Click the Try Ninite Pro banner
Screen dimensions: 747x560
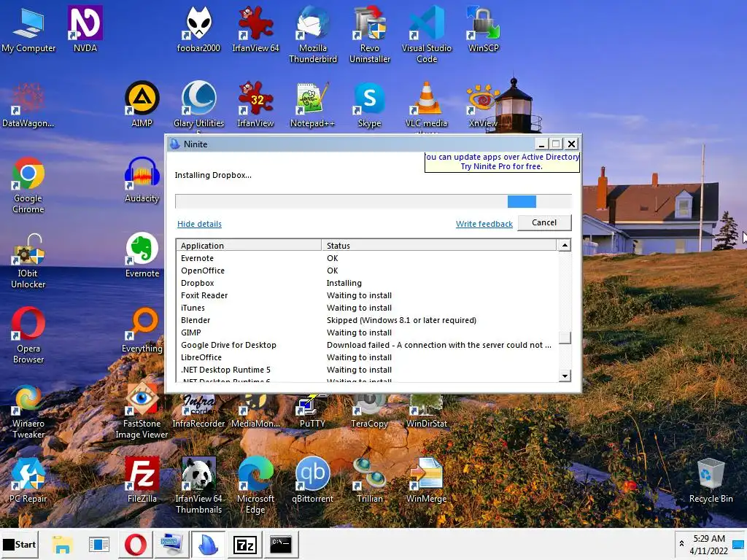tap(502, 162)
